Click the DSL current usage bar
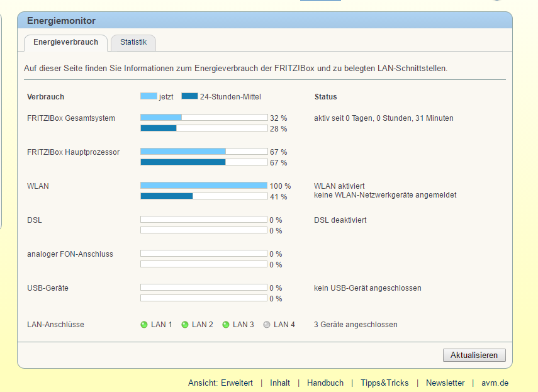 (204, 220)
